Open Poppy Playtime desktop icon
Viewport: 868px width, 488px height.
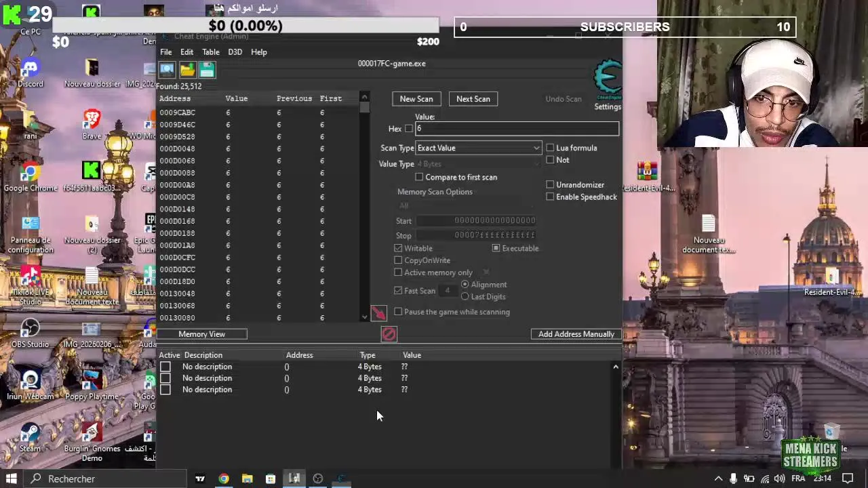click(92, 386)
